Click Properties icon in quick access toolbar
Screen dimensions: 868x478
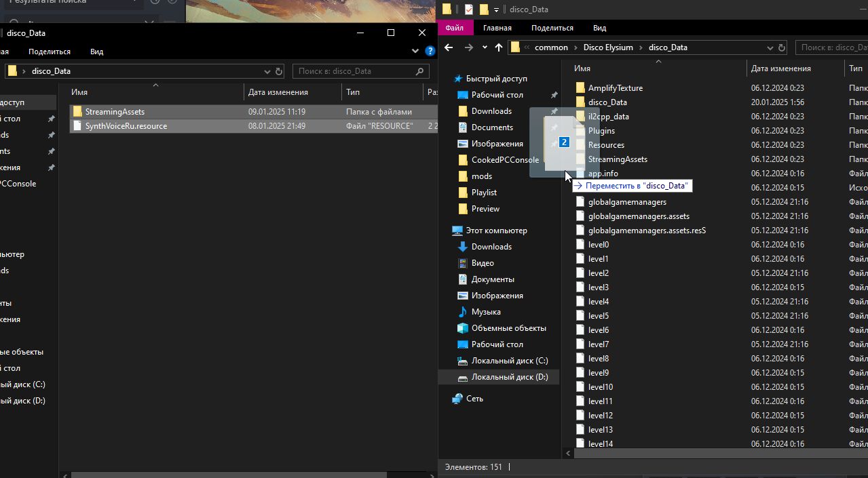(x=468, y=9)
